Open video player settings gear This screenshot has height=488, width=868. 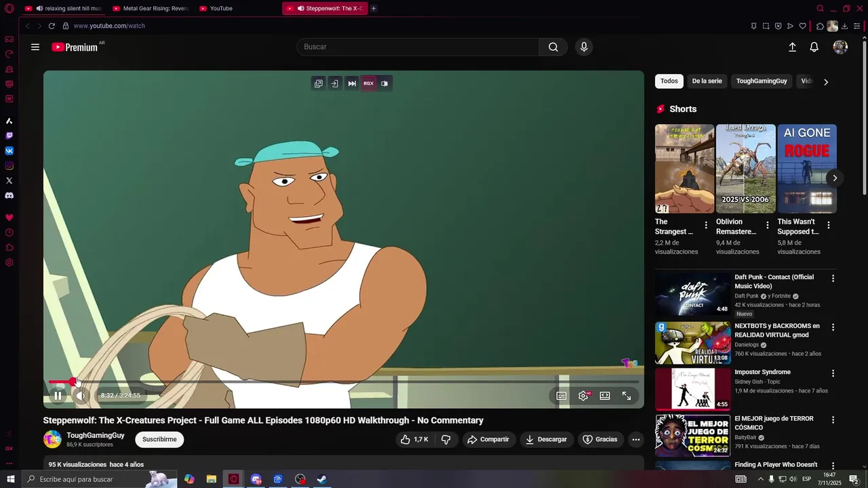583,396
